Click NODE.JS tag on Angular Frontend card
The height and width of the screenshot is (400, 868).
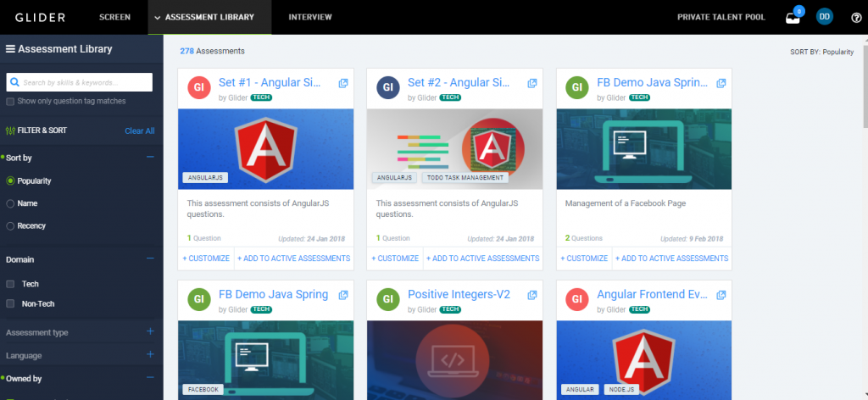pyautogui.click(x=620, y=390)
